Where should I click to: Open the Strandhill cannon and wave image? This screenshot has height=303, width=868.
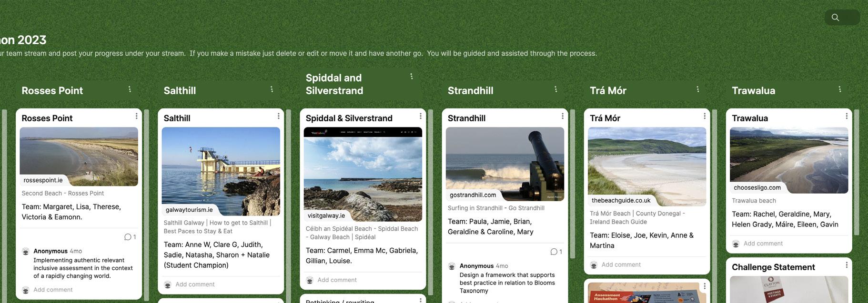pyautogui.click(x=505, y=164)
